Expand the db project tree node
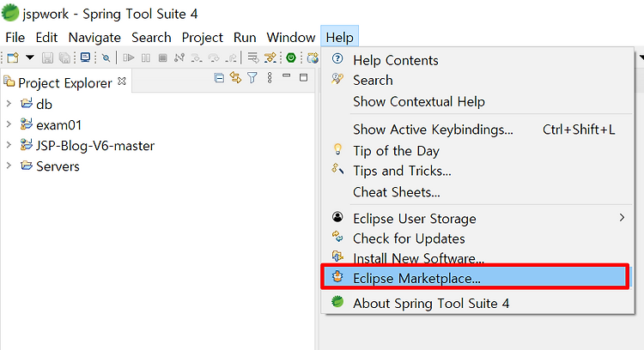 [x=9, y=104]
